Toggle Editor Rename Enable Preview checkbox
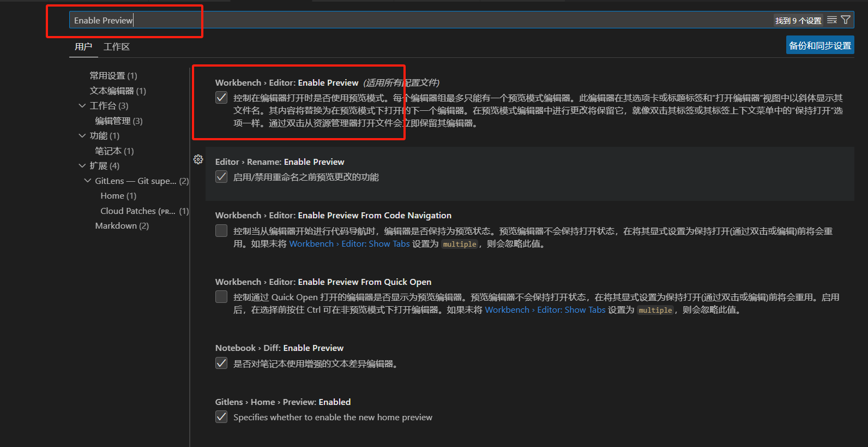 click(221, 177)
